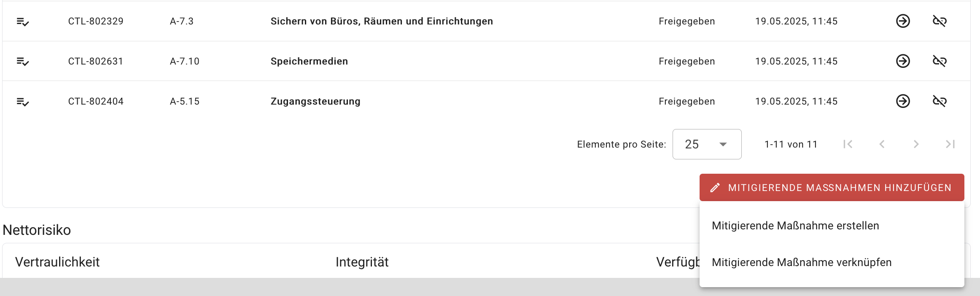This screenshot has width=980, height=296.
Task: Unlink the Speichermedien control A-7.10
Action: click(x=940, y=61)
